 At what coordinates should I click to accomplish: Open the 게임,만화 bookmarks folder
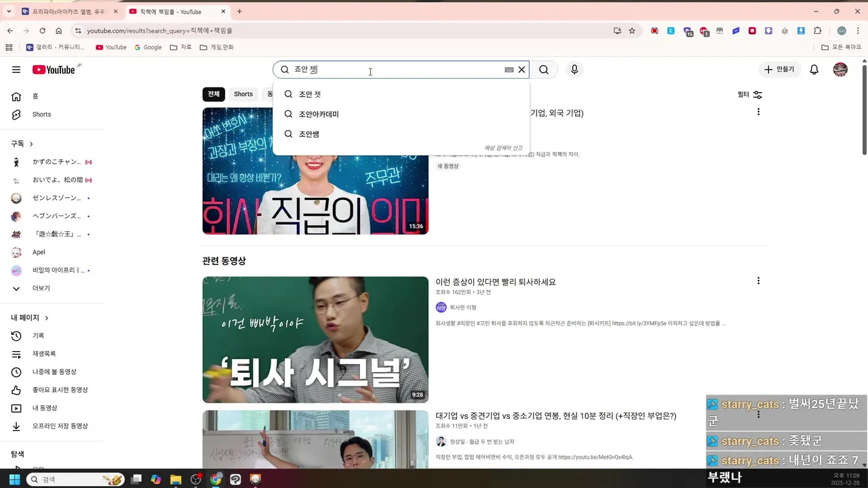click(x=217, y=47)
